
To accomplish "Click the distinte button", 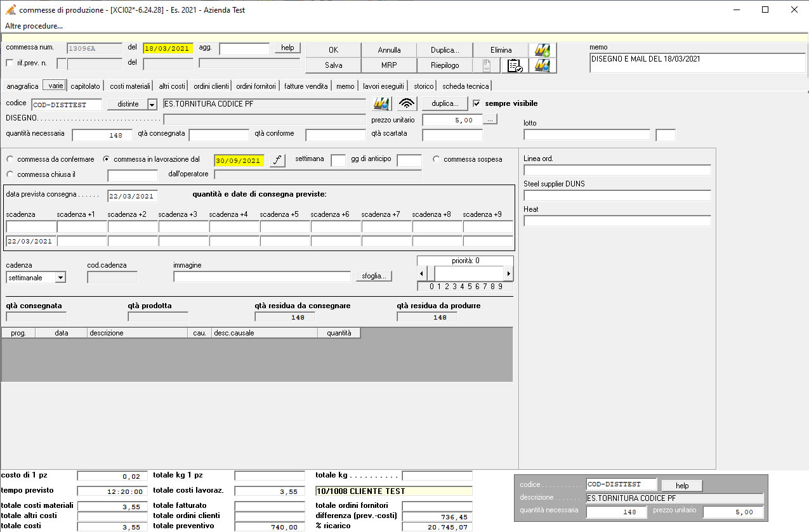I will coord(128,104).
